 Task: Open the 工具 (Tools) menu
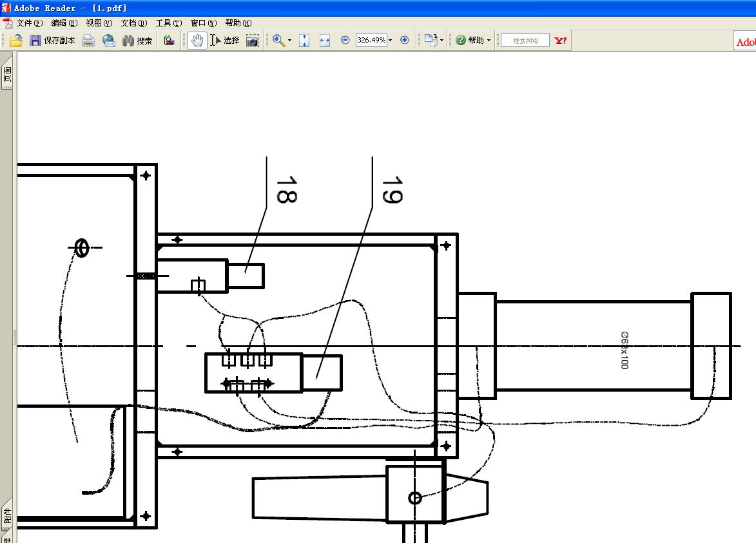coord(168,23)
